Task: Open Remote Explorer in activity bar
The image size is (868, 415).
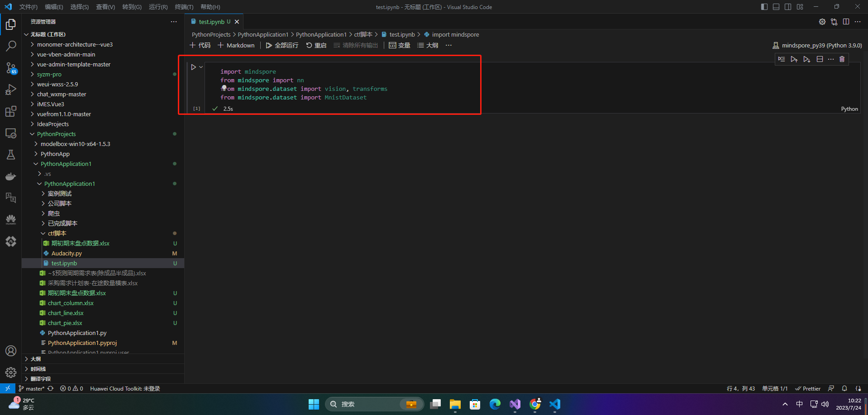Action: click(x=11, y=133)
